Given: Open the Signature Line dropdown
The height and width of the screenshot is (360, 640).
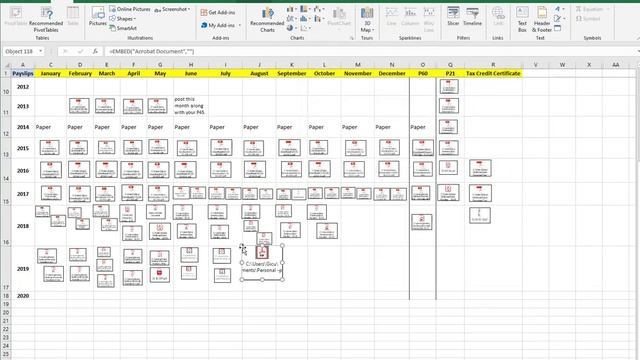Looking at the screenshot, I should click(559, 19).
